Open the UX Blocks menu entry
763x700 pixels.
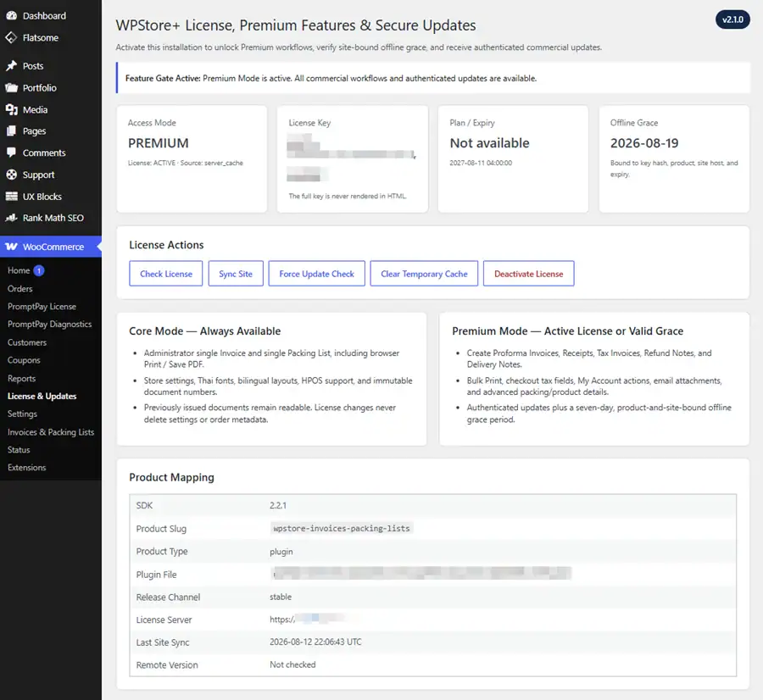click(x=42, y=197)
